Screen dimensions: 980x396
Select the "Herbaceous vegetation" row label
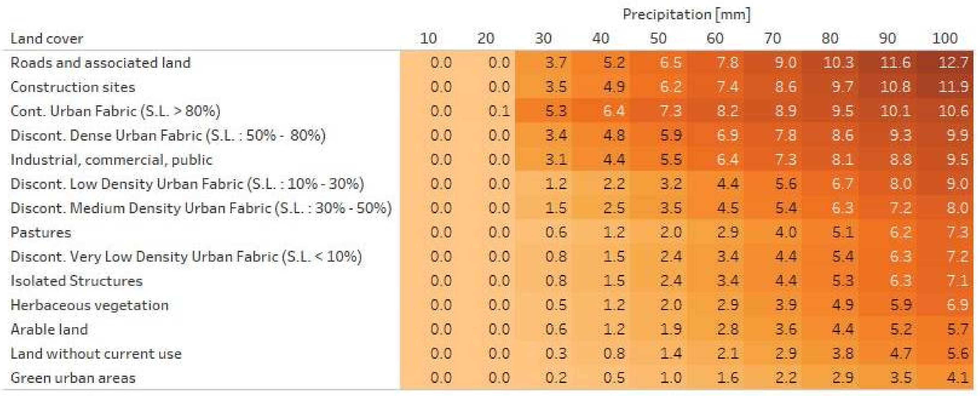(x=89, y=305)
